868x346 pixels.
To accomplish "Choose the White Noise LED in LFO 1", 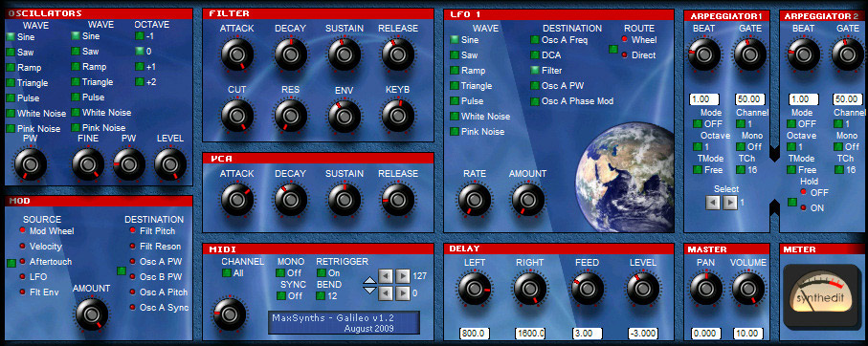I will point(455,117).
